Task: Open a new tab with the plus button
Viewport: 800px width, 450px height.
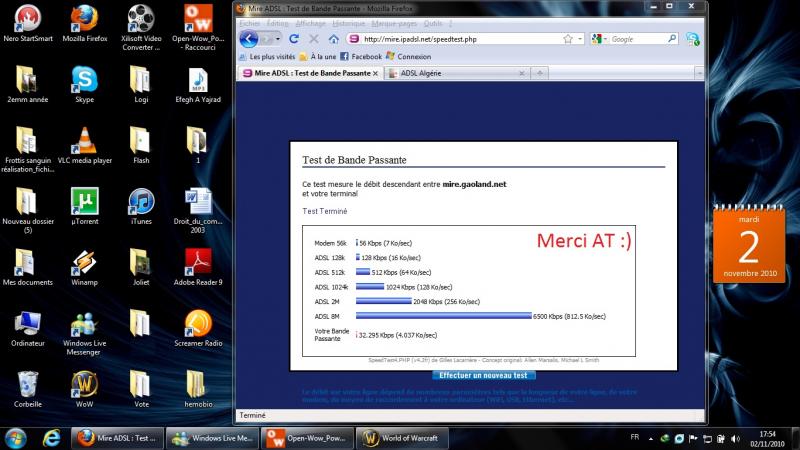Action: pos(541,73)
